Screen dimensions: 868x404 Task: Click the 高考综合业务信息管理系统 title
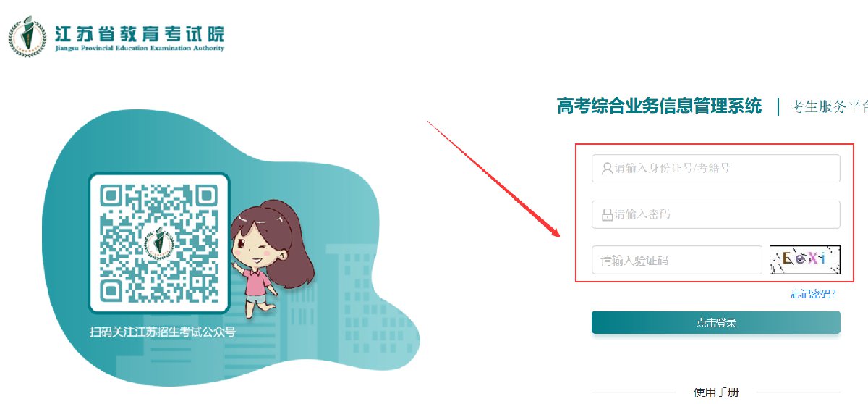(659, 106)
